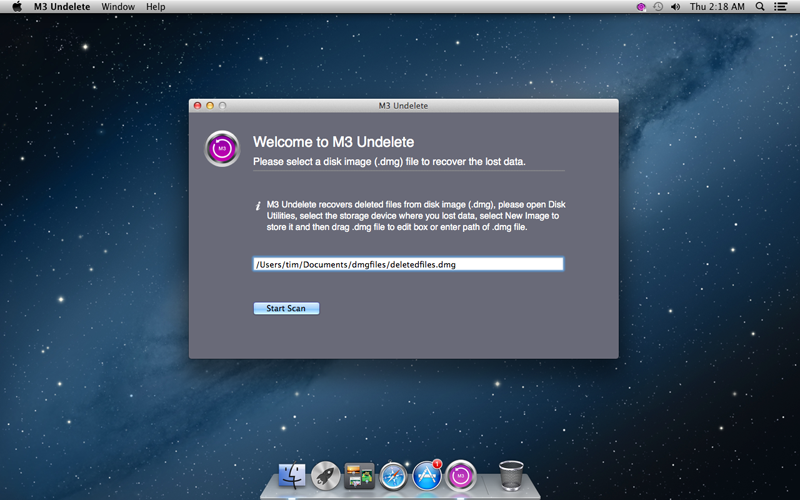This screenshot has width=800, height=500.
Task: Open the volume control in menu bar
Action: (676, 7)
